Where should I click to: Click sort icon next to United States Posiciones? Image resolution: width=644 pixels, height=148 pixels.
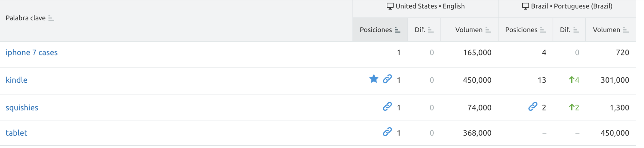coord(397,30)
